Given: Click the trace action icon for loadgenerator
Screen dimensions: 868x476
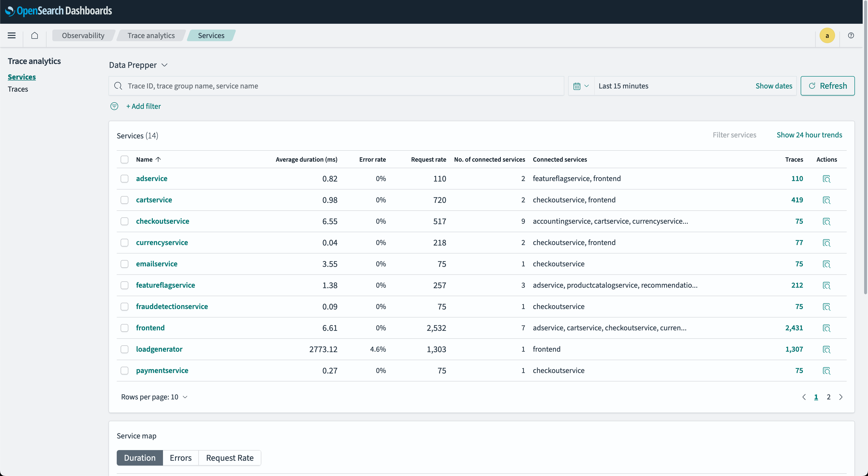Looking at the screenshot, I should (826, 349).
